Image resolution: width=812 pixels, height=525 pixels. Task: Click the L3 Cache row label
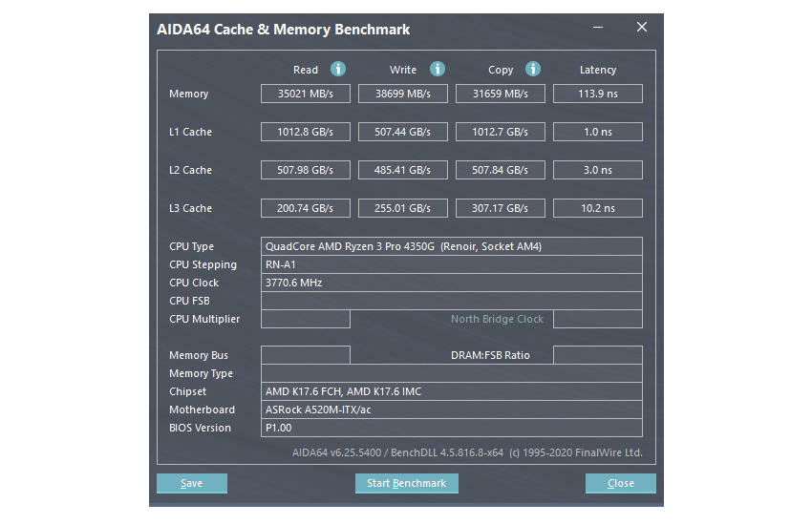coord(190,208)
